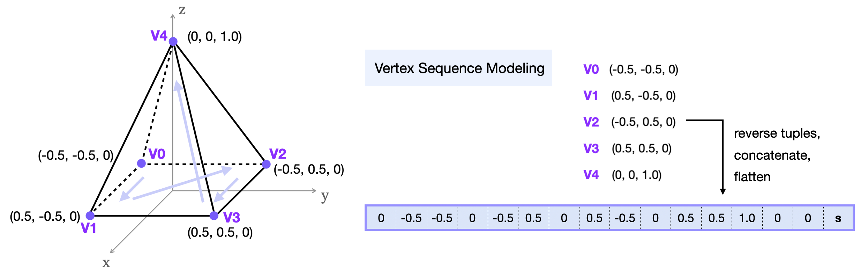The image size is (868, 276).
Task: Select the V2 vertex dot on the pyramid
Action: [x=266, y=164]
